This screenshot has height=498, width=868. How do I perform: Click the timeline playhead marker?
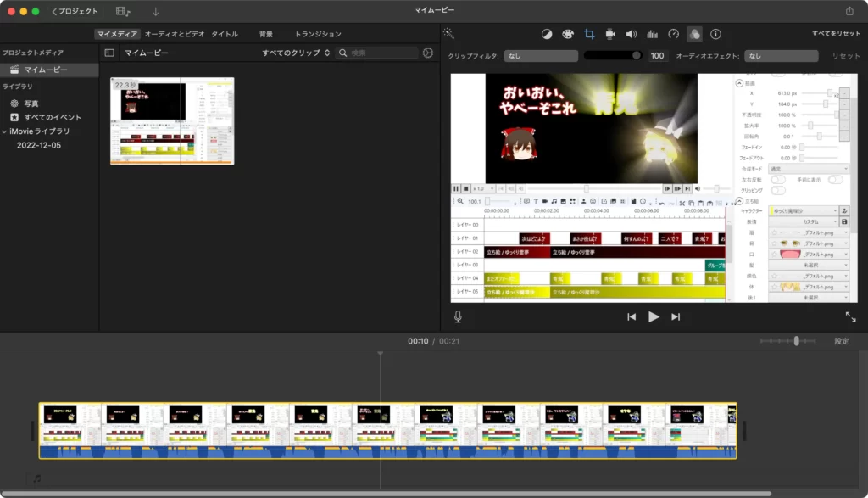click(x=381, y=354)
